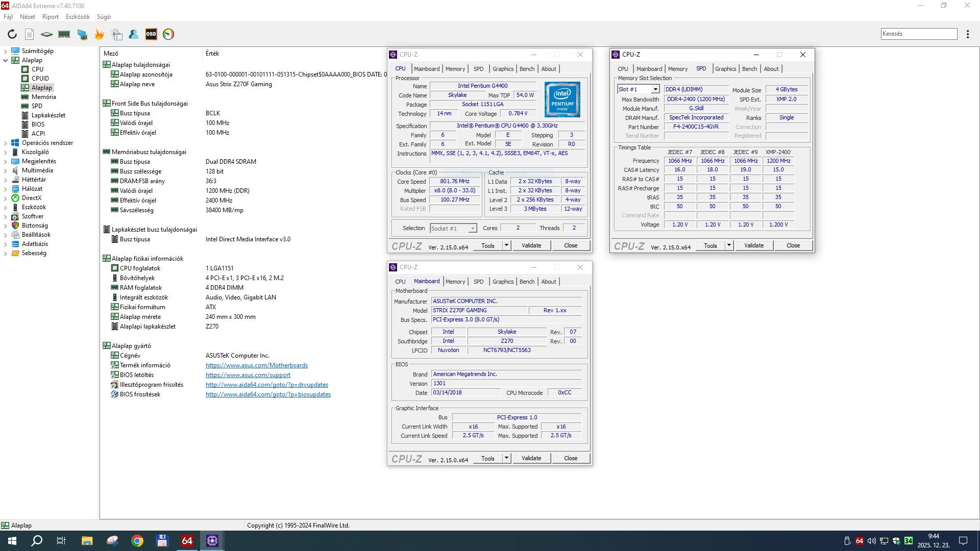Click the Refresh toolbar icon

(12, 34)
